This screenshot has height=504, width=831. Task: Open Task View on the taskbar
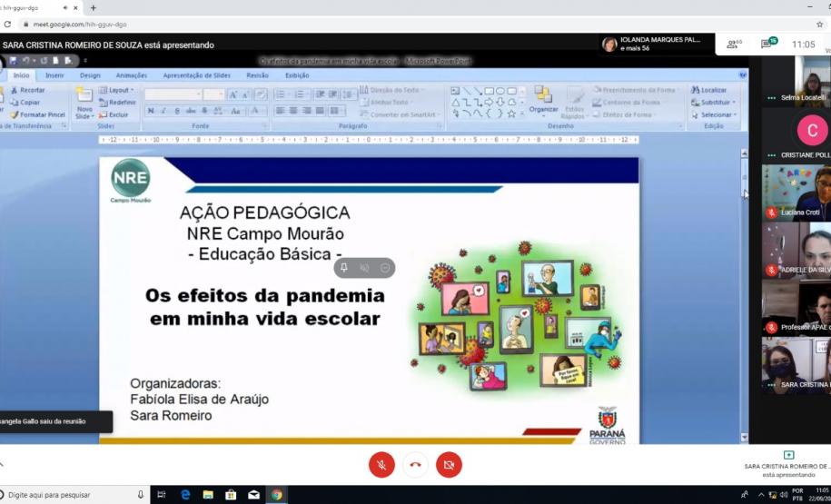point(162,494)
